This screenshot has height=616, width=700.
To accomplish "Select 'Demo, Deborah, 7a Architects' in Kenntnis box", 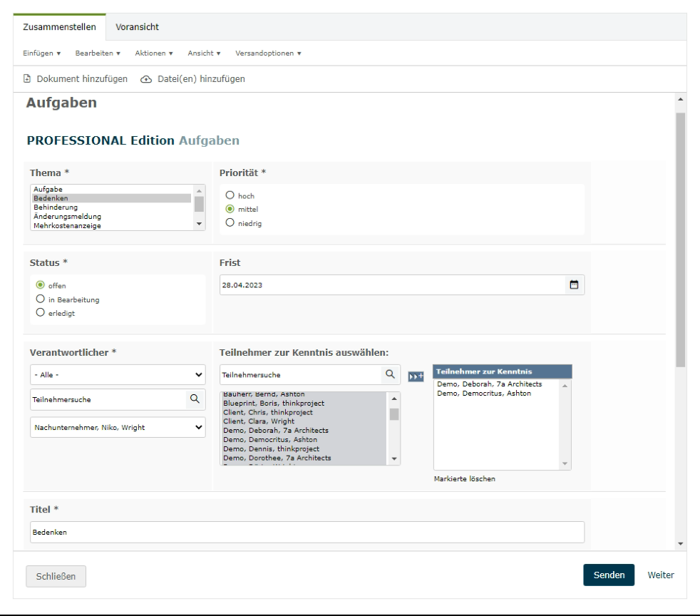I will point(497,384).
